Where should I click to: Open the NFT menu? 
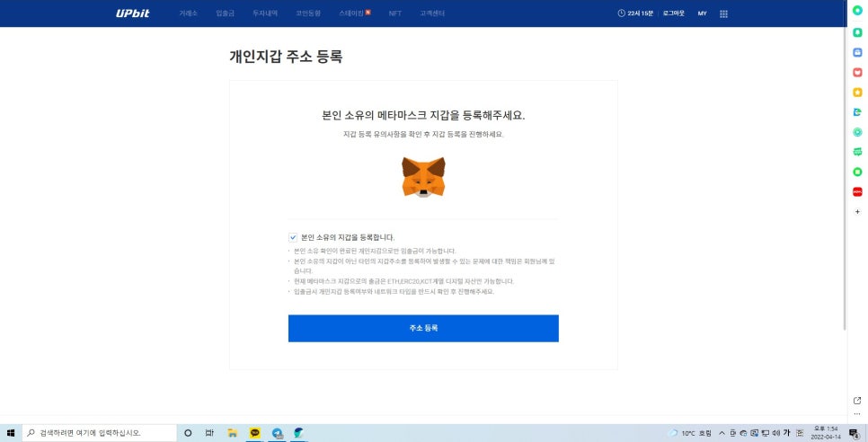tap(395, 13)
